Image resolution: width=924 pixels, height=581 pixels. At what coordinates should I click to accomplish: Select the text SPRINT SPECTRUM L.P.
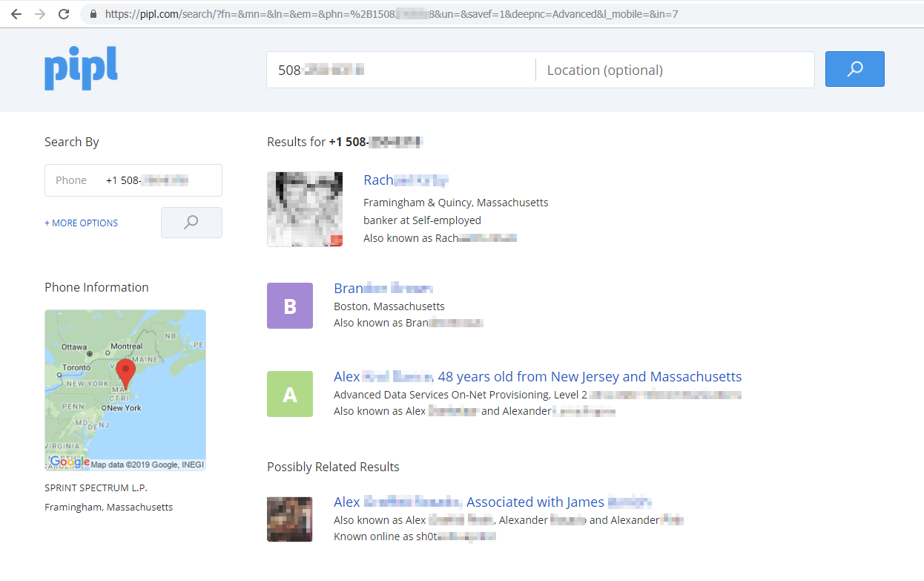coord(96,488)
